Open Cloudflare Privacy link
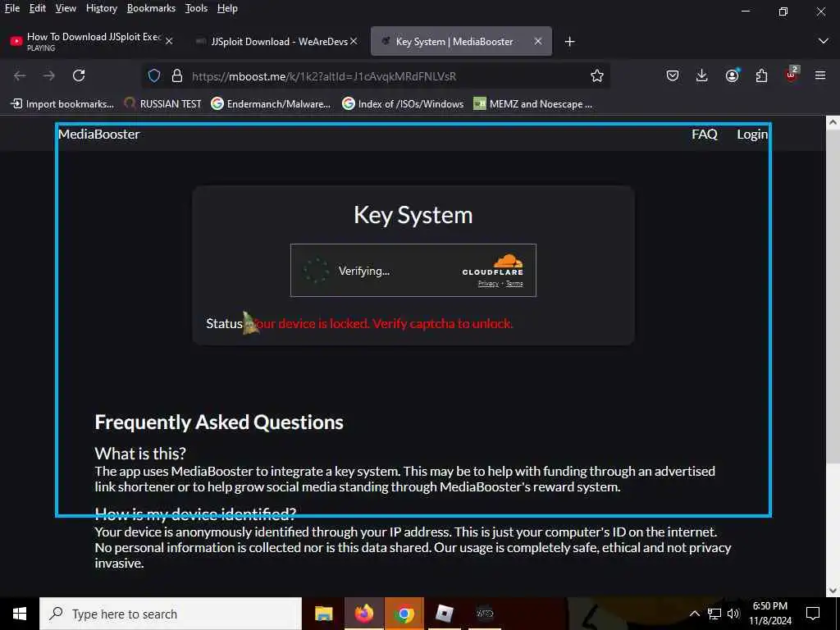The image size is (840, 630). click(488, 284)
